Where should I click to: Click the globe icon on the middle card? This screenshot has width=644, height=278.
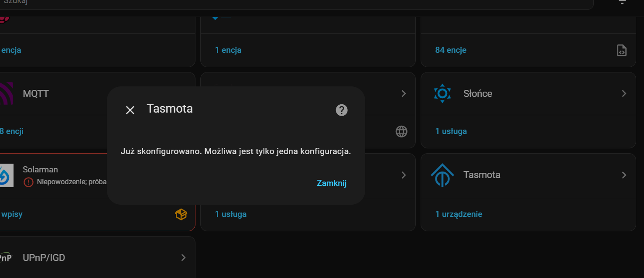click(x=401, y=131)
